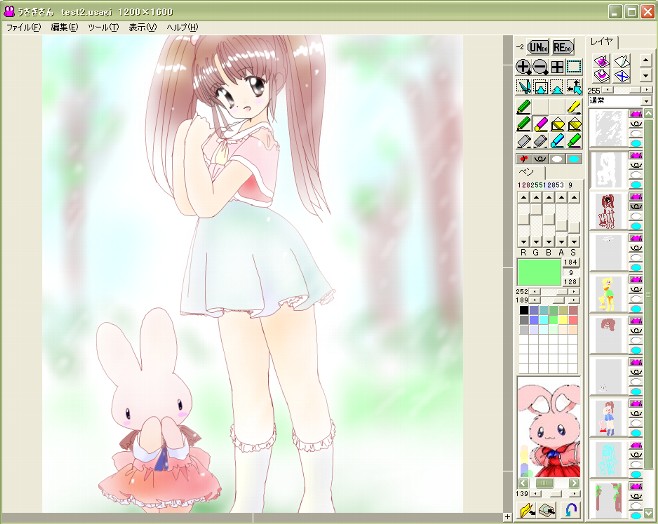The height and width of the screenshot is (524, 658).
Task: Click the RE redo button
Action: [x=563, y=46]
